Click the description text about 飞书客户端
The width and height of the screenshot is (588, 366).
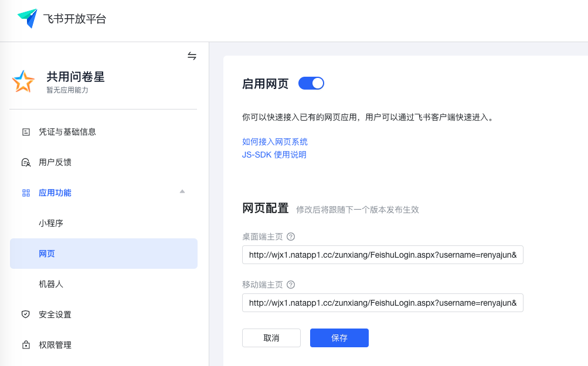click(368, 117)
